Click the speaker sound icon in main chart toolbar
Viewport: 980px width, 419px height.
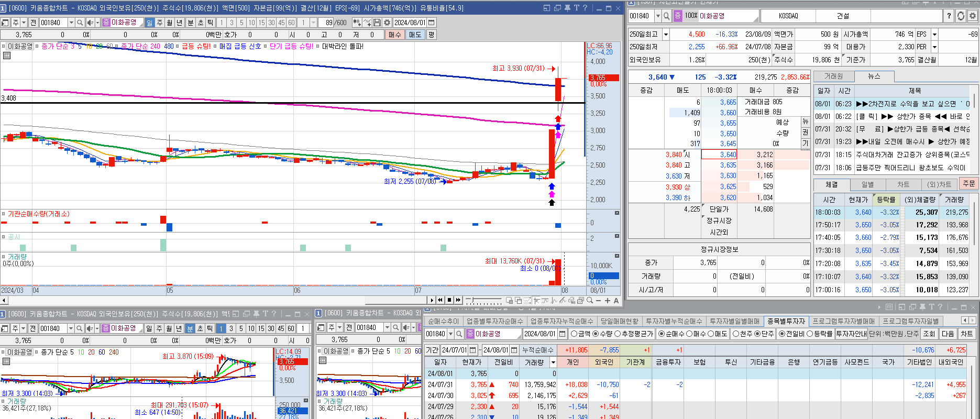pos(90,23)
